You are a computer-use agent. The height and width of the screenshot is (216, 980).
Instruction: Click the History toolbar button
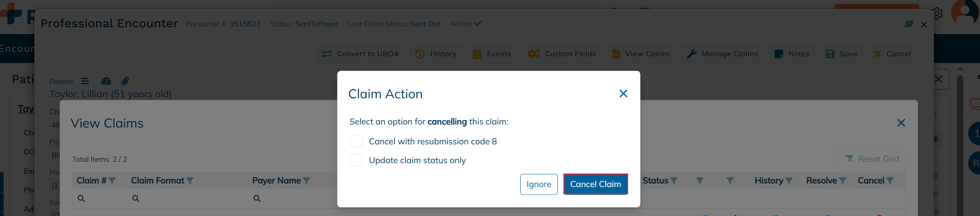[436, 54]
